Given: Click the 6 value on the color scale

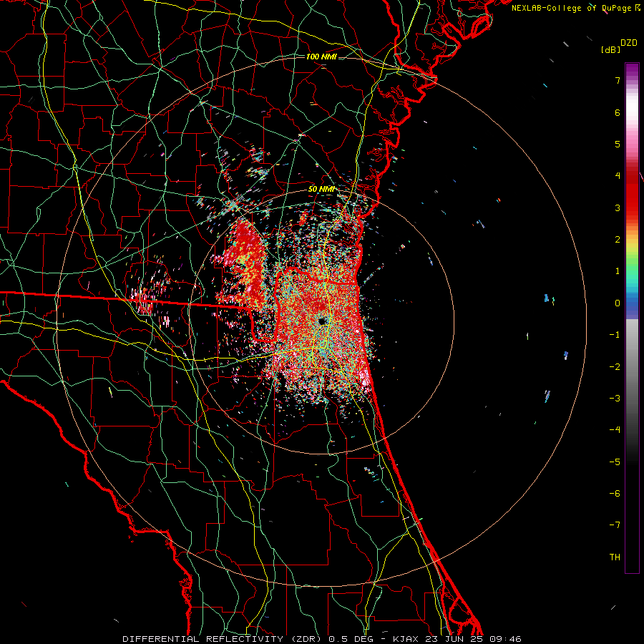Looking at the screenshot, I should click(x=618, y=112).
